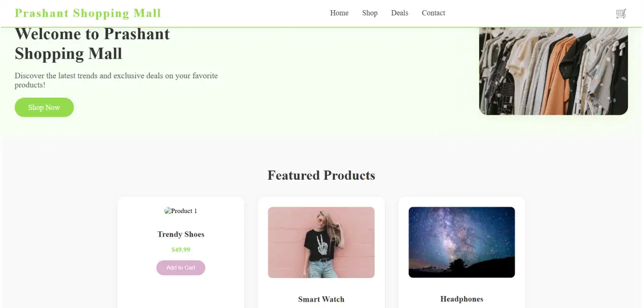Select the Trendy Shoes product title

(x=181, y=234)
